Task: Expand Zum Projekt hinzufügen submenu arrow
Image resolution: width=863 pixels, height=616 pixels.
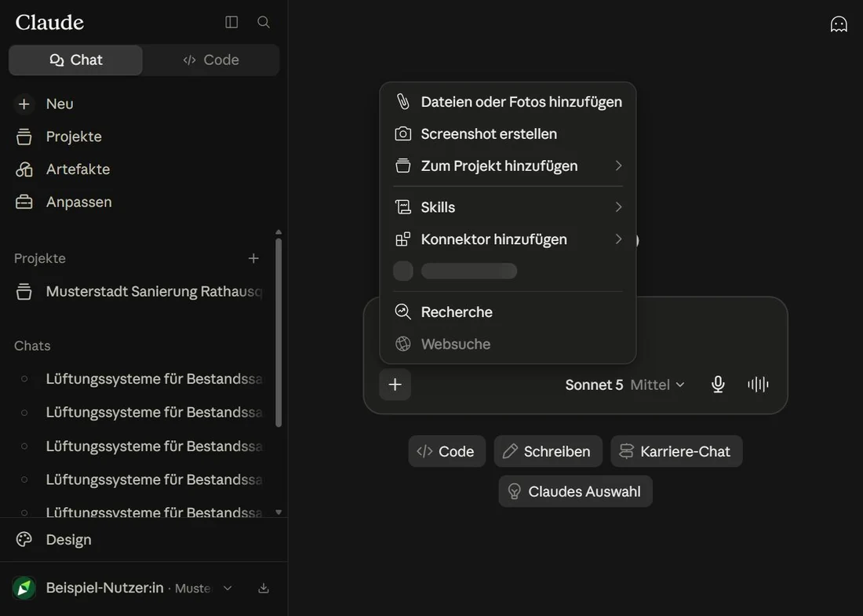Action: point(619,166)
